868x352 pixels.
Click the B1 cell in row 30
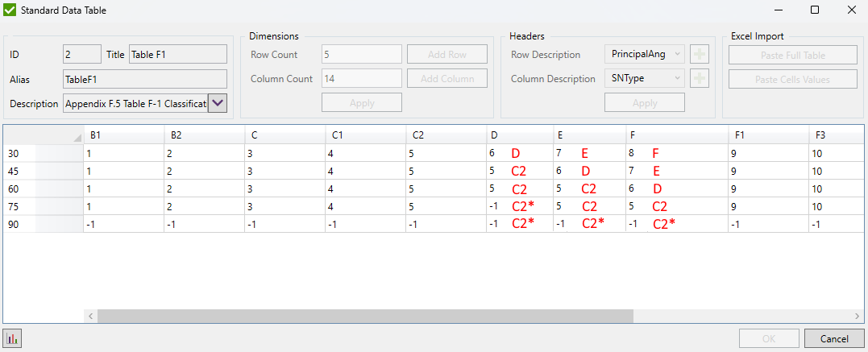(123, 153)
